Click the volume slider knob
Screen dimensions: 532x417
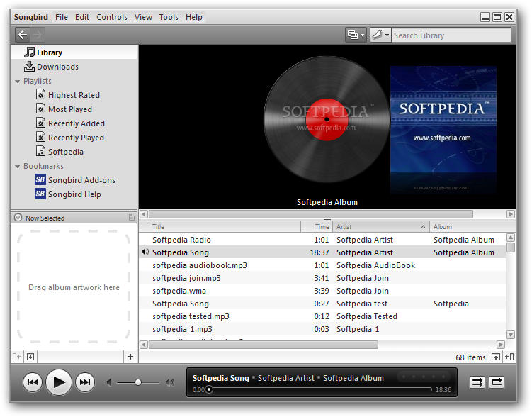[x=138, y=382]
